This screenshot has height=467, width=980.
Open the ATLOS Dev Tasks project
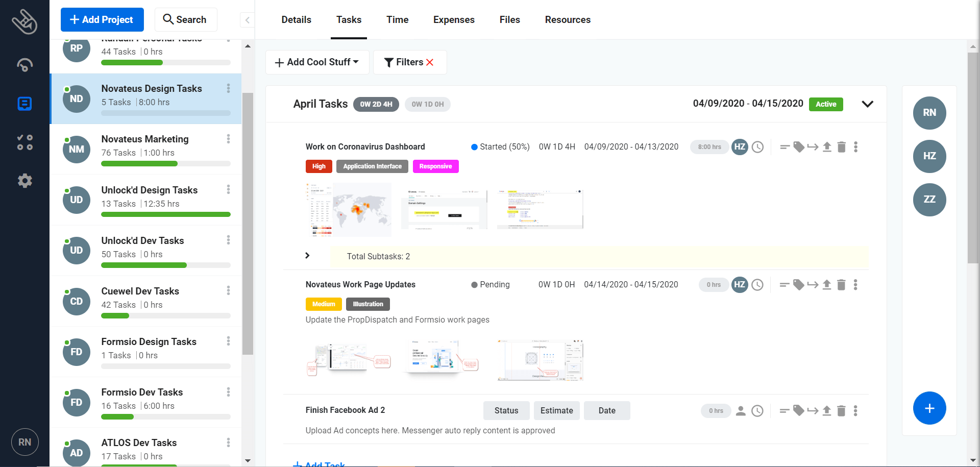(x=145, y=448)
